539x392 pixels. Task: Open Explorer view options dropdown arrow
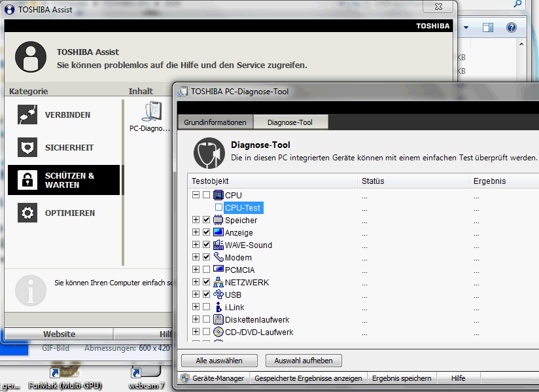point(466,27)
